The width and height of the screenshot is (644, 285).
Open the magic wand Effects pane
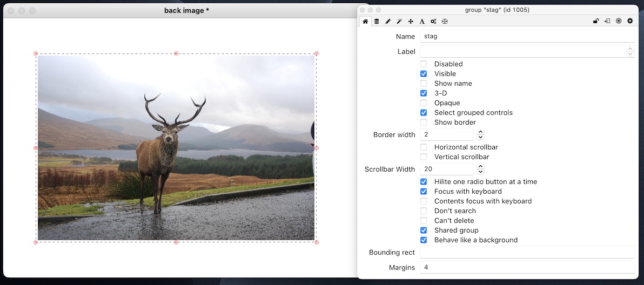[399, 22]
